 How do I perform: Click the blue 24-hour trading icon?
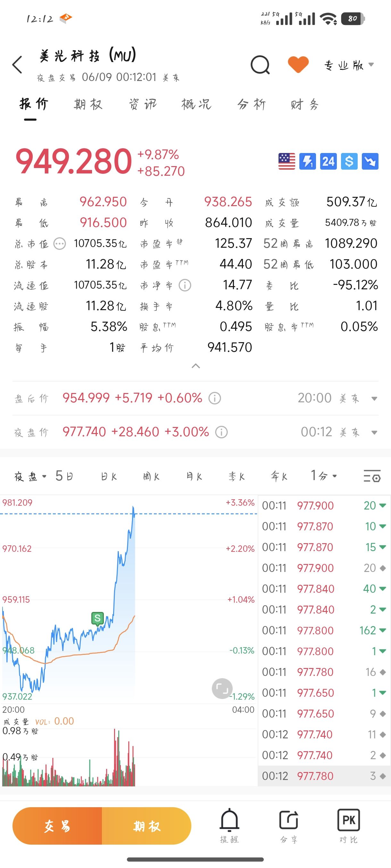pos(328,161)
